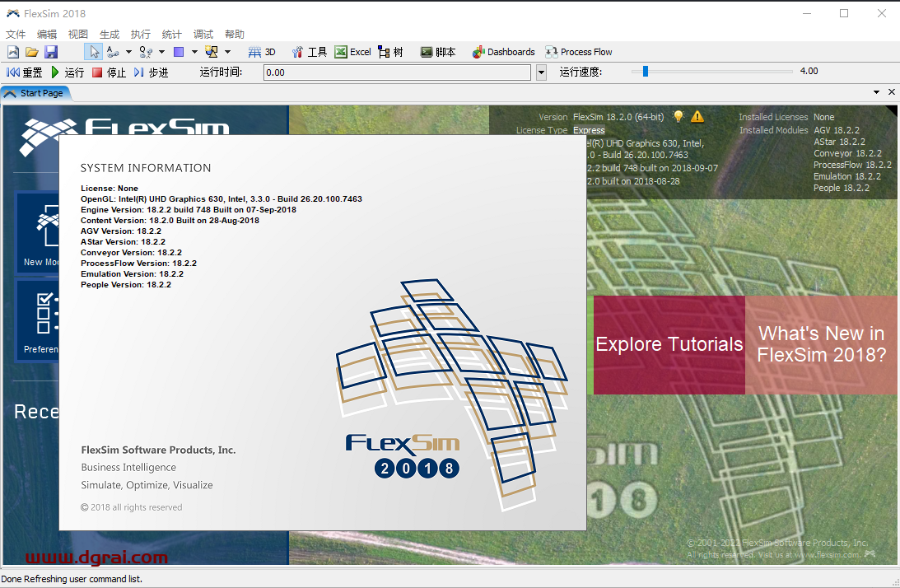Open What's New in FlexSim 2018
Screen dimensions: 900x588
coord(820,344)
